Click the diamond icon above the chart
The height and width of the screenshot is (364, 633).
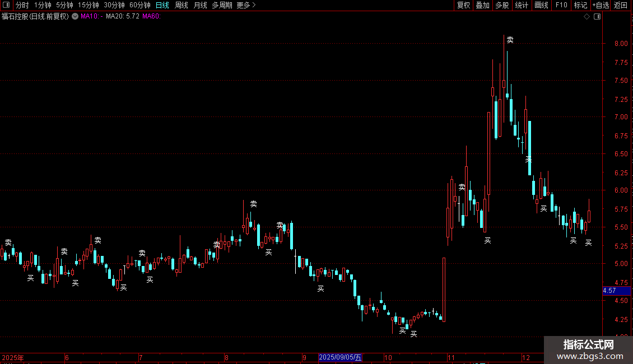[587, 17]
